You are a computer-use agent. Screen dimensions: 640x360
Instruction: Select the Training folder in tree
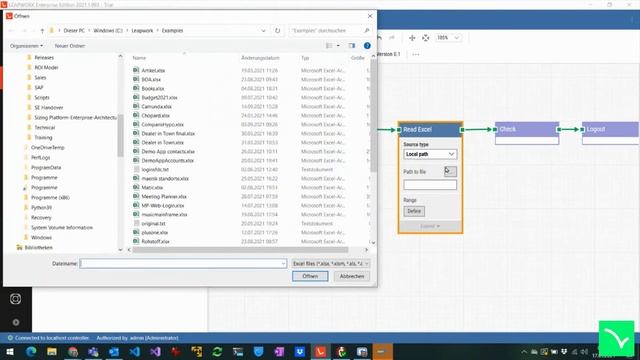tap(43, 138)
